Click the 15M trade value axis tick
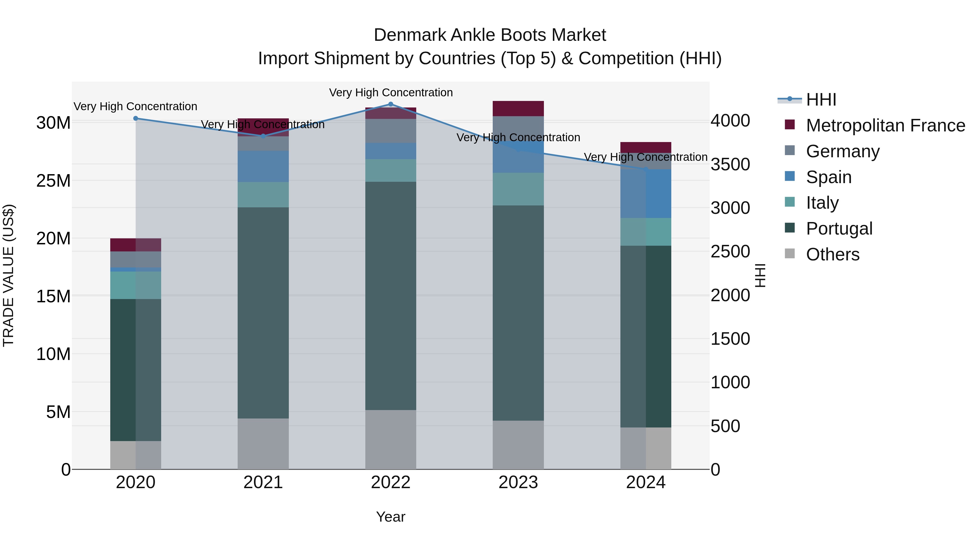This screenshot has height=551, width=980. point(53,296)
